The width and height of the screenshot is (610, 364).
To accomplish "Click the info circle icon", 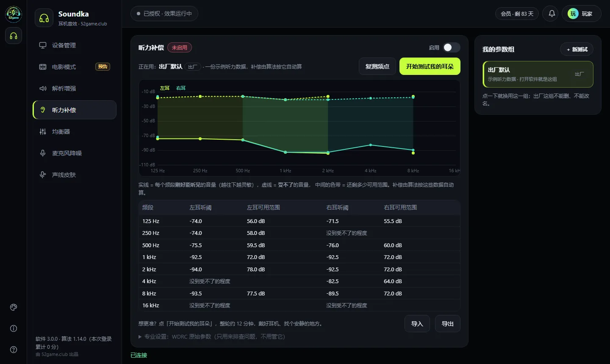I will pyautogui.click(x=14, y=328).
